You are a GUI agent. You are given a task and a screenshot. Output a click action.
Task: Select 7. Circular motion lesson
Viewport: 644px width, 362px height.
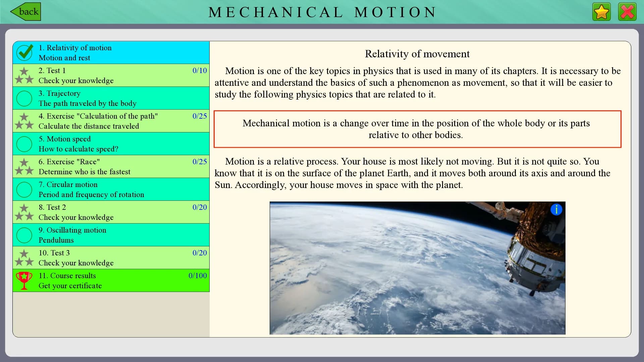111,189
